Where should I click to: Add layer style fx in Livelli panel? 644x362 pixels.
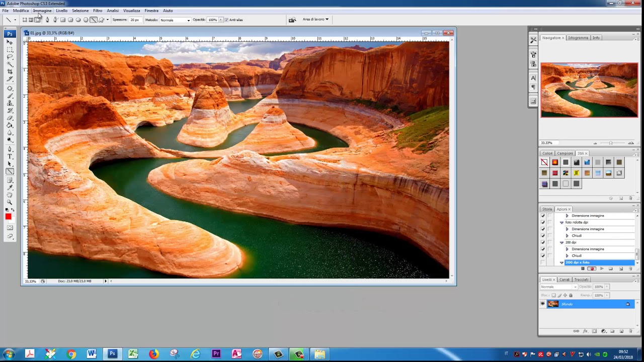pos(585,331)
